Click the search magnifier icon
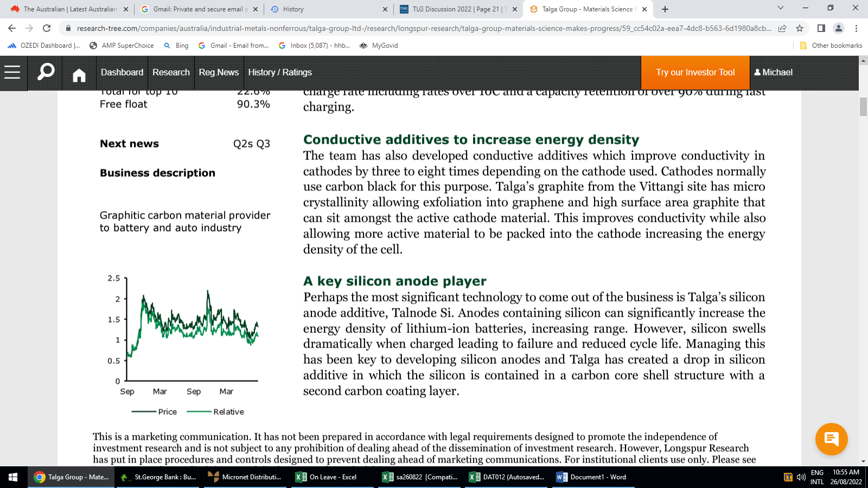The width and height of the screenshot is (868, 488). click(46, 72)
